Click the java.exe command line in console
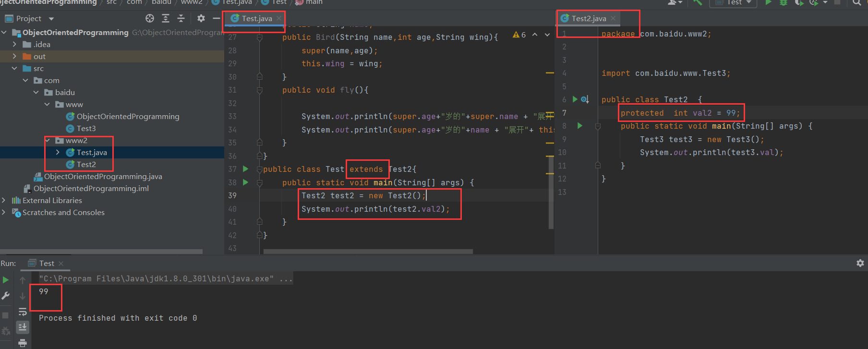 coord(166,278)
